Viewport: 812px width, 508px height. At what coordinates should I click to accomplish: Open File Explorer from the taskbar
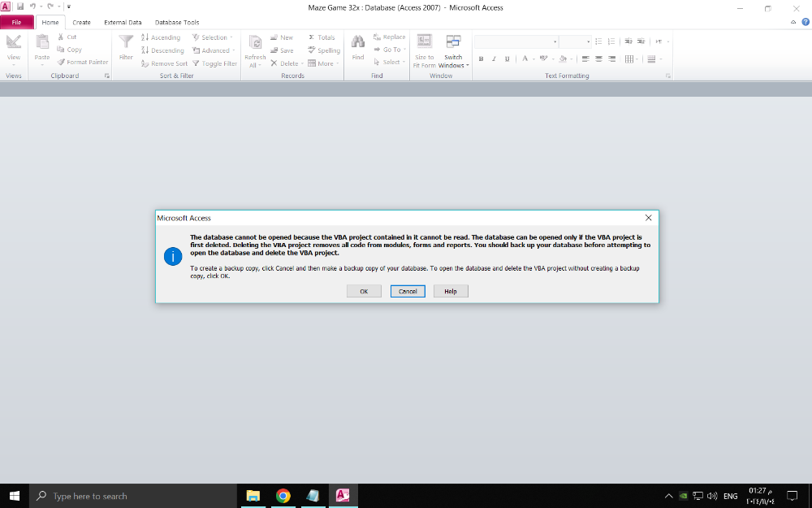coord(253,496)
